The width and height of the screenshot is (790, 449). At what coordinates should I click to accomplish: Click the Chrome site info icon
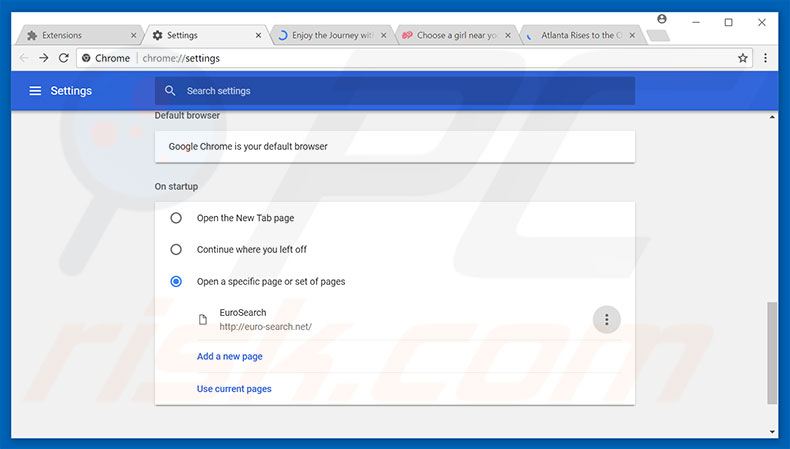(86, 58)
